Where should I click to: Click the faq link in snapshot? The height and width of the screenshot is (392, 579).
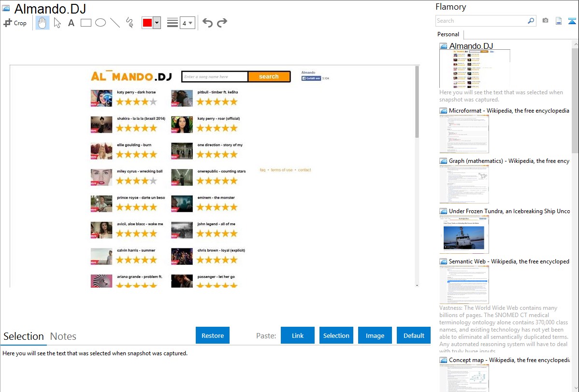[262, 170]
